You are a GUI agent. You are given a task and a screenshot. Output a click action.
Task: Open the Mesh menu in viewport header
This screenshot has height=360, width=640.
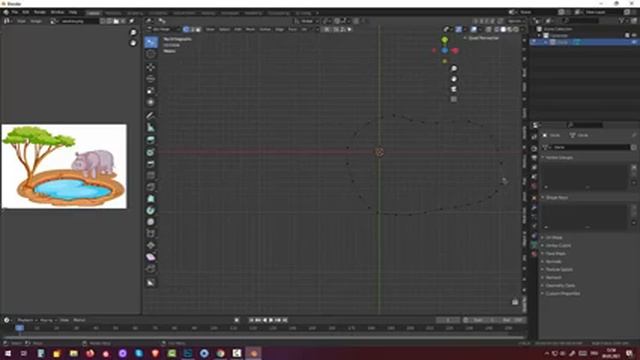[250, 29]
